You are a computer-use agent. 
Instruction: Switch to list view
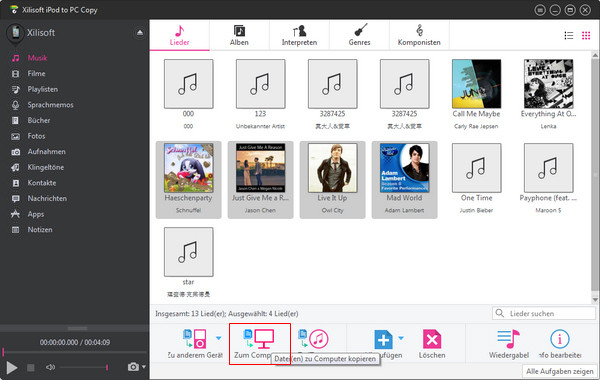click(x=569, y=36)
